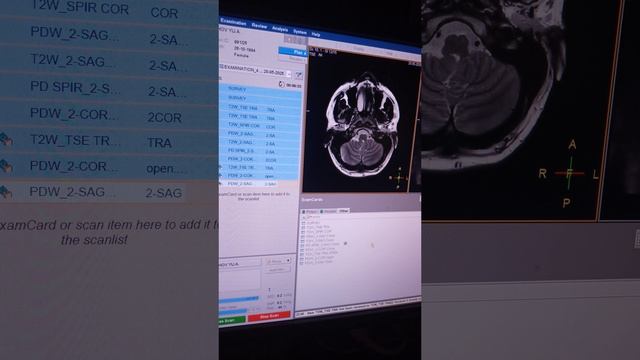Open the Help menu

[316, 34]
